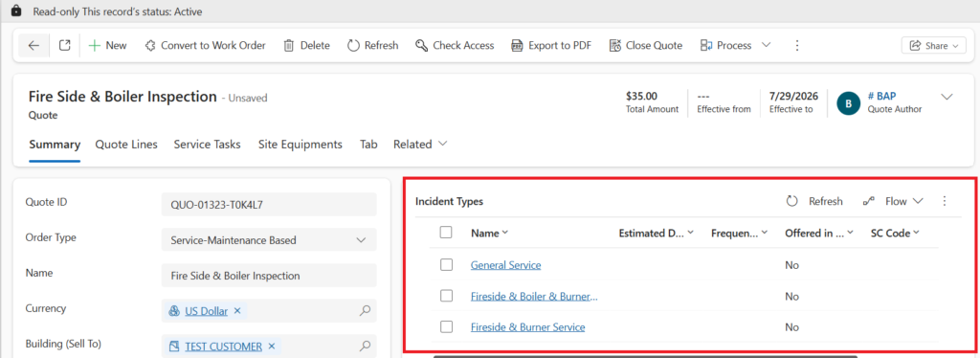The width and height of the screenshot is (980, 358).
Task: Switch to the Quote Lines tab
Action: pos(126,145)
